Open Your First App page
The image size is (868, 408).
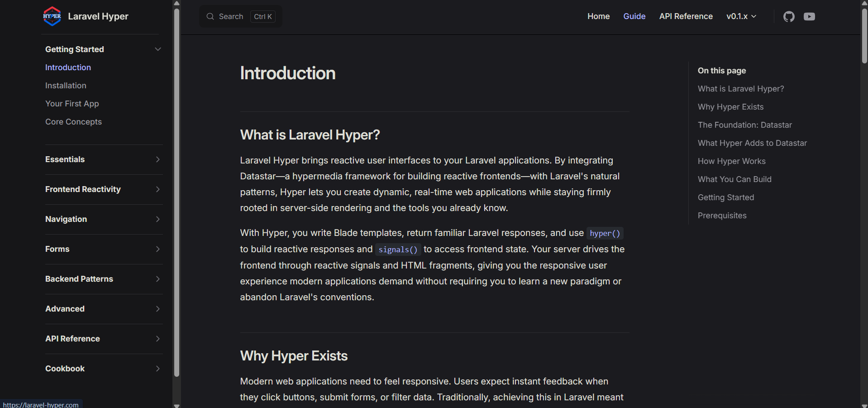pos(72,104)
